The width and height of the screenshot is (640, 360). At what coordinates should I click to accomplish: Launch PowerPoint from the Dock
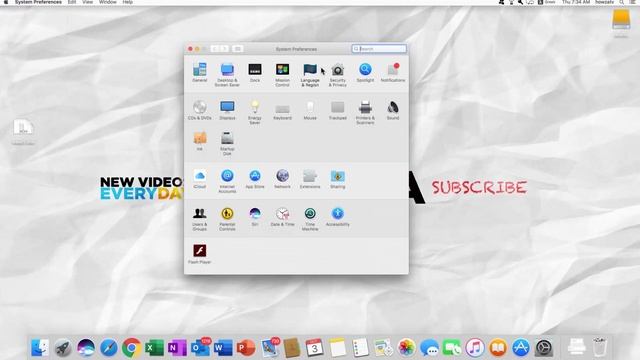click(246, 348)
